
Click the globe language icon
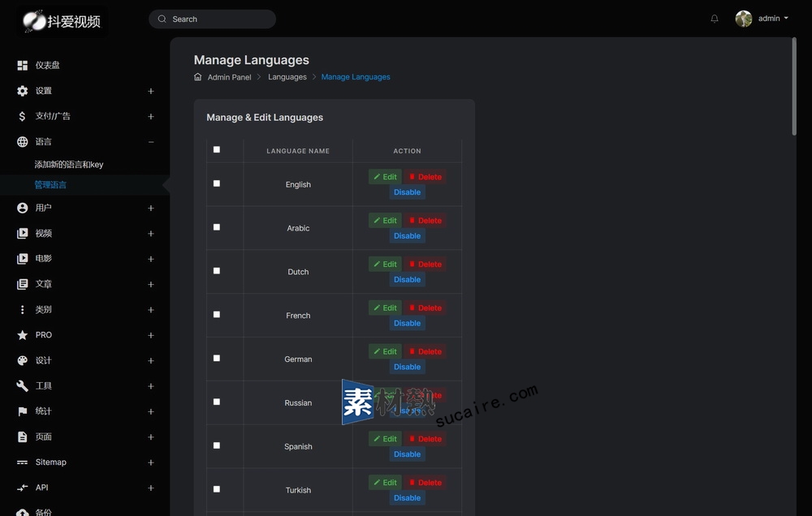point(22,142)
